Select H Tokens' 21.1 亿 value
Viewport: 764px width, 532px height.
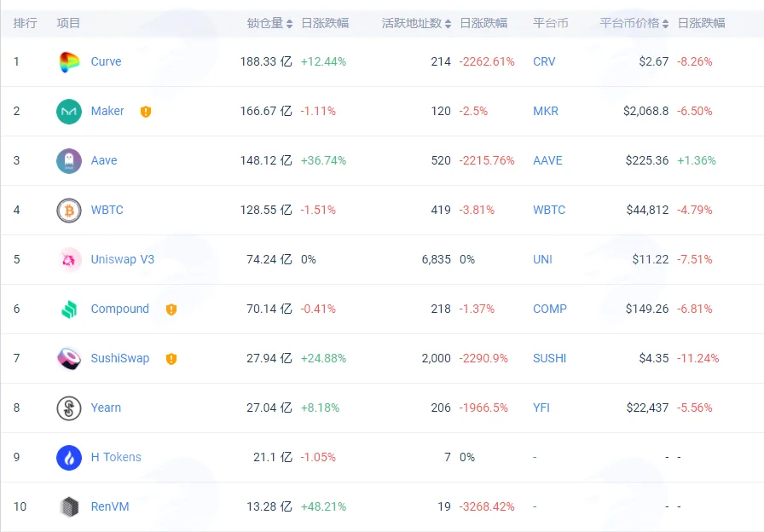point(273,458)
